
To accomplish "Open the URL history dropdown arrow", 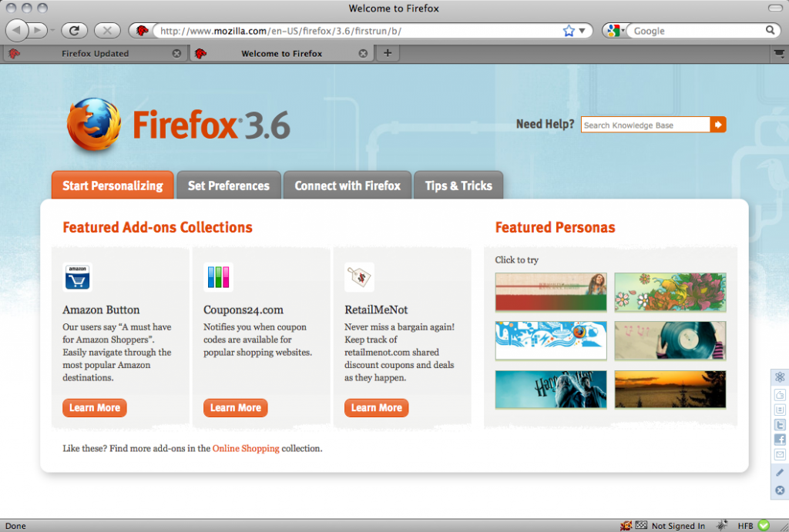I will tap(583, 31).
